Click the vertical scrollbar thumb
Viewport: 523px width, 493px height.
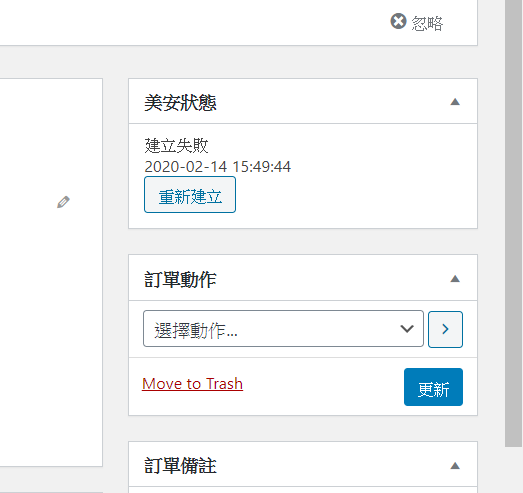[514, 223]
